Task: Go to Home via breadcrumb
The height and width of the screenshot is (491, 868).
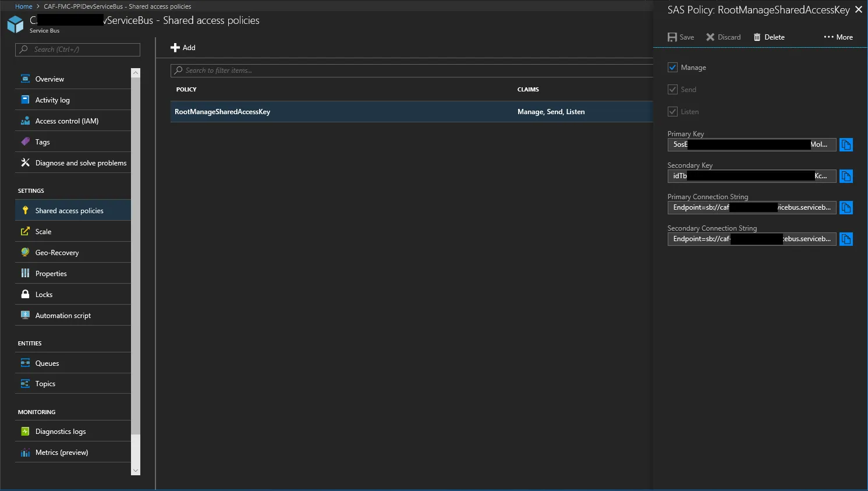Action: point(24,6)
